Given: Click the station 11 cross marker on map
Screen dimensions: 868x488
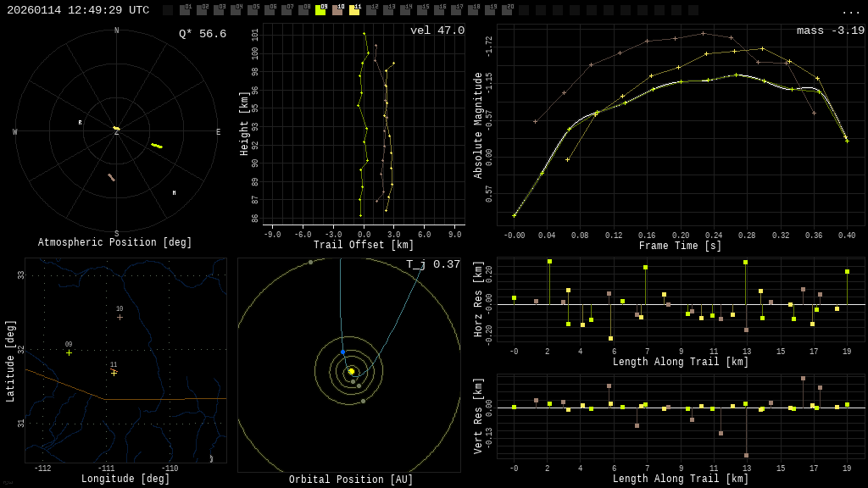Looking at the screenshot, I should [x=114, y=372].
